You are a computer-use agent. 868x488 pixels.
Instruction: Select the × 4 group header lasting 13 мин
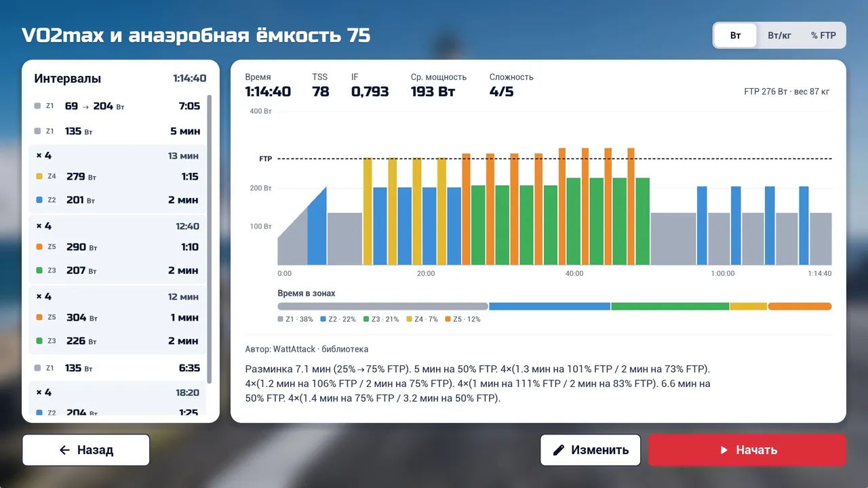coord(117,156)
